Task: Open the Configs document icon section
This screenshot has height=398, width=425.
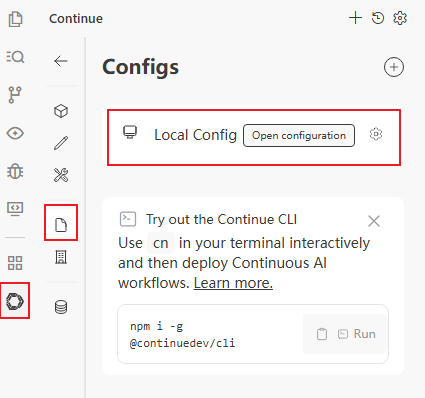Action: 61,225
